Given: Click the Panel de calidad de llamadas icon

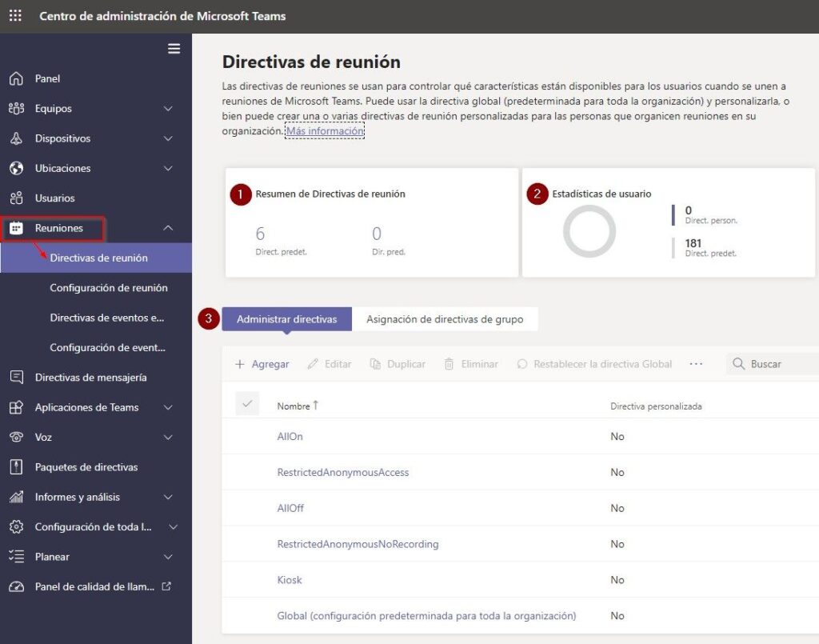Looking at the screenshot, I should click(16, 586).
